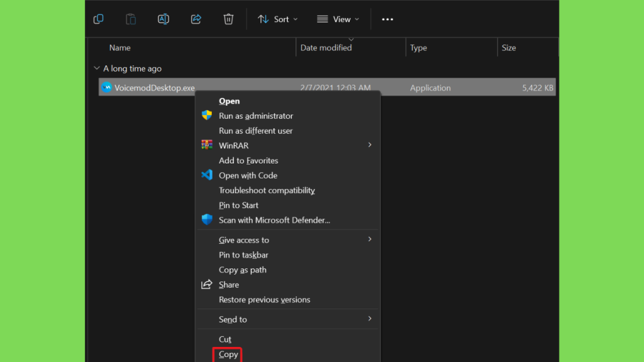The height and width of the screenshot is (362, 644).
Task: Open the WinRAR submenu entry
Action: point(234,146)
